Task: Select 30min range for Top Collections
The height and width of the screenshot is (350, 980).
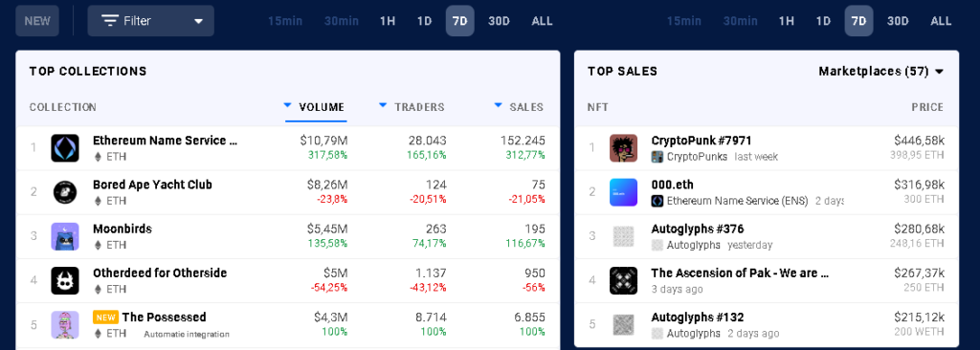Action: (x=342, y=21)
